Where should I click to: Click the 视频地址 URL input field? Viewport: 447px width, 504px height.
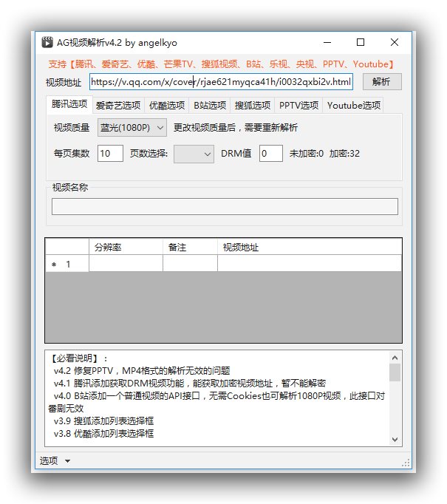pos(222,81)
